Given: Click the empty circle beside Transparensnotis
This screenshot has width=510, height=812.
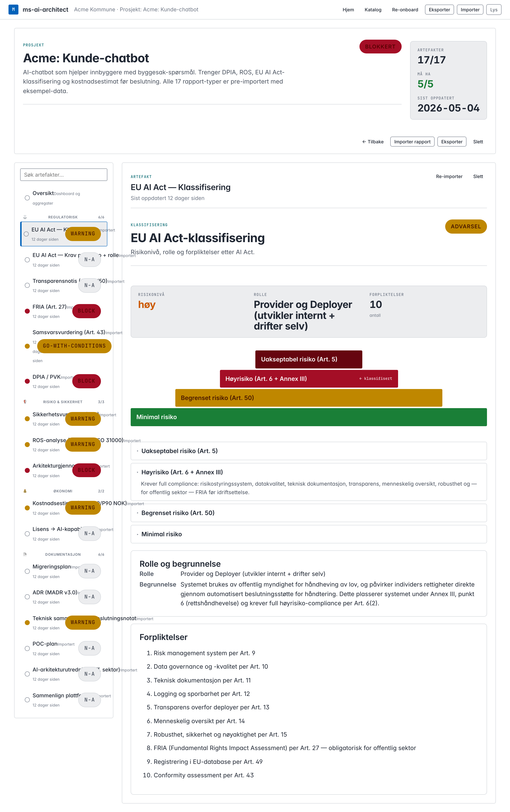Looking at the screenshot, I should click(x=27, y=285).
